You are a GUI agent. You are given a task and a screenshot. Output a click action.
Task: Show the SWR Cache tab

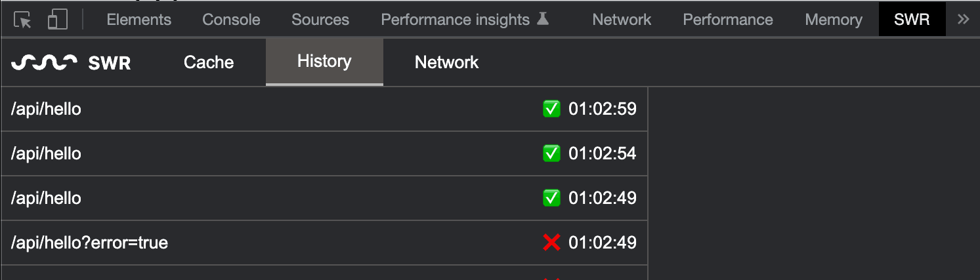(209, 62)
